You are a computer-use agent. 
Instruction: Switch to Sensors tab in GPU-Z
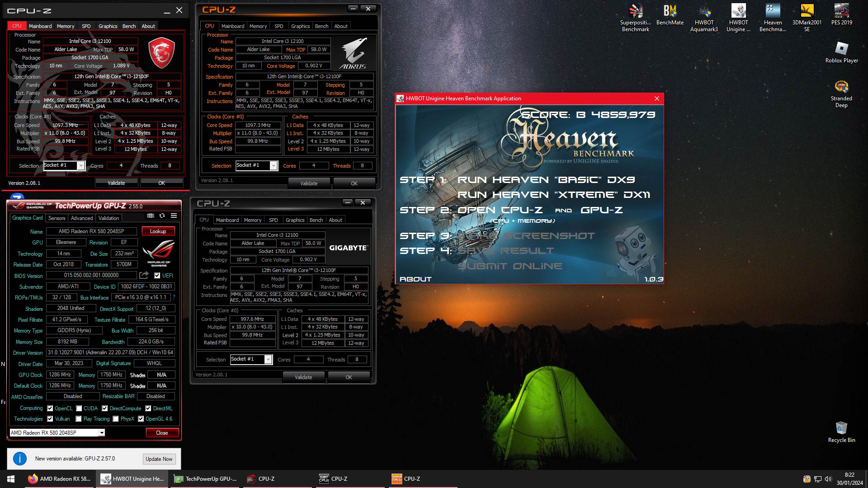(x=57, y=218)
